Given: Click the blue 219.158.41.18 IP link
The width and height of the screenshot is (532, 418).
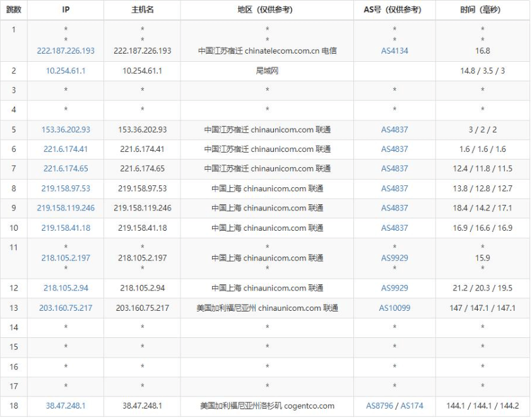Looking at the screenshot, I should 66,228.
